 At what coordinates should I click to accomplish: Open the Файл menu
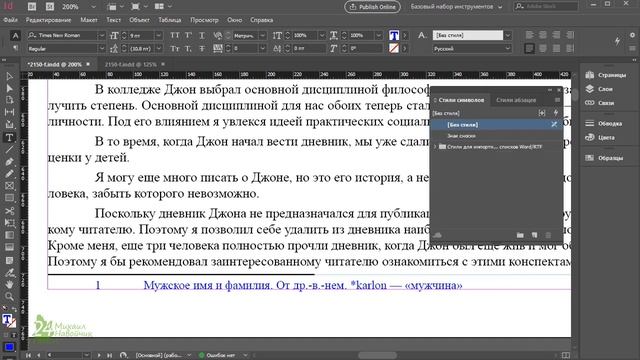coord(11,20)
